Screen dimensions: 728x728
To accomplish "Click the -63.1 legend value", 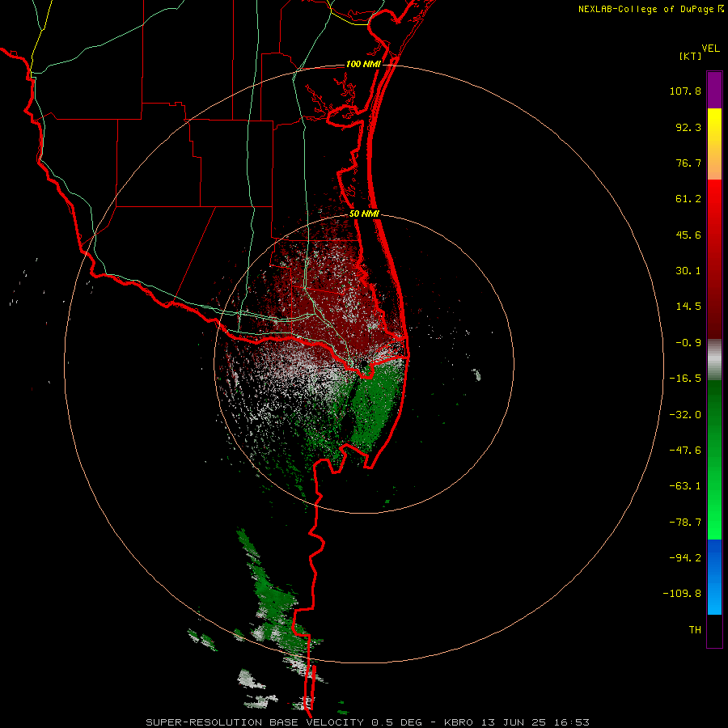I will (685, 486).
